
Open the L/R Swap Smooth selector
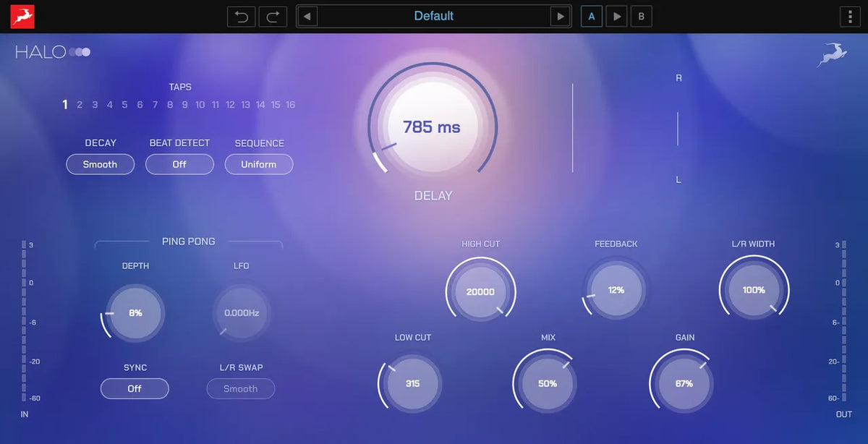pos(240,388)
